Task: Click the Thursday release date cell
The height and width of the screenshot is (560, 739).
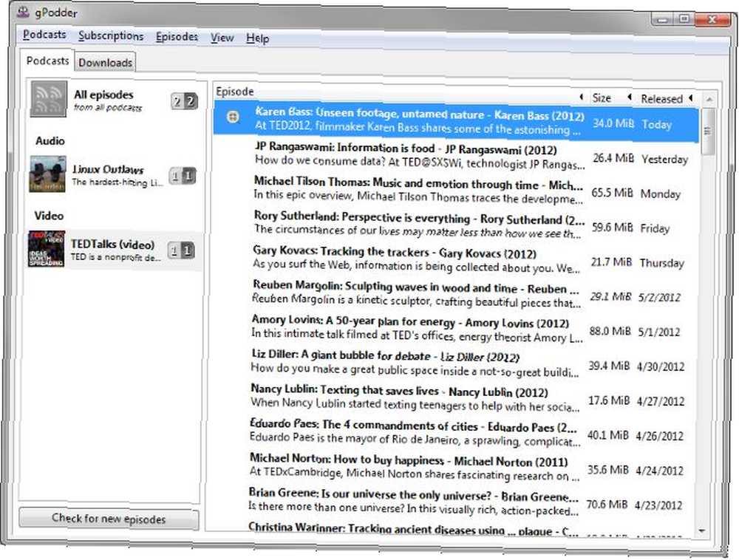Action: [x=661, y=263]
